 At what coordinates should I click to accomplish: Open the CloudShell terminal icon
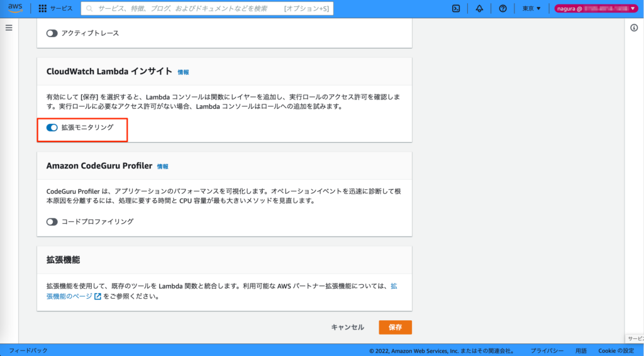[456, 8]
